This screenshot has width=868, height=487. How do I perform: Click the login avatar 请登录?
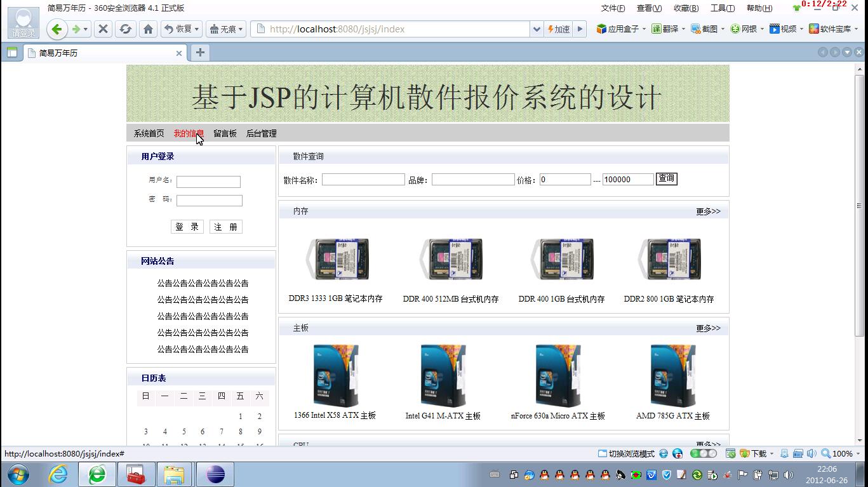point(23,23)
